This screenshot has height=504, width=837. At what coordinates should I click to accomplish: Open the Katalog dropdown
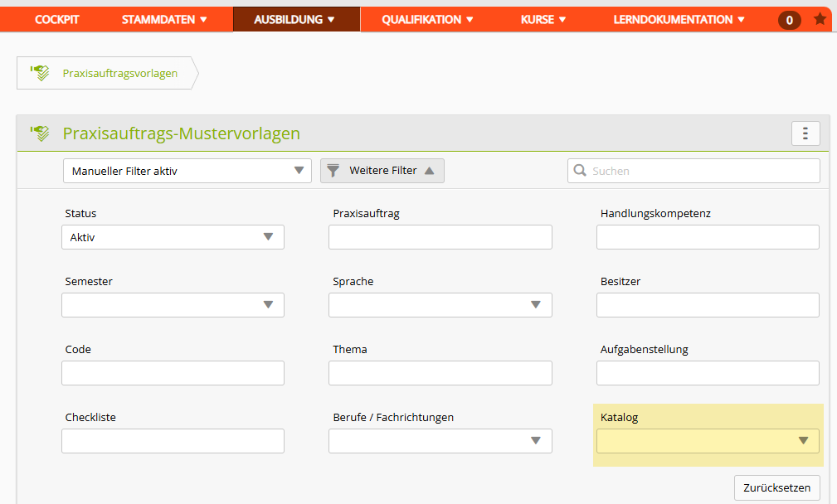point(708,441)
